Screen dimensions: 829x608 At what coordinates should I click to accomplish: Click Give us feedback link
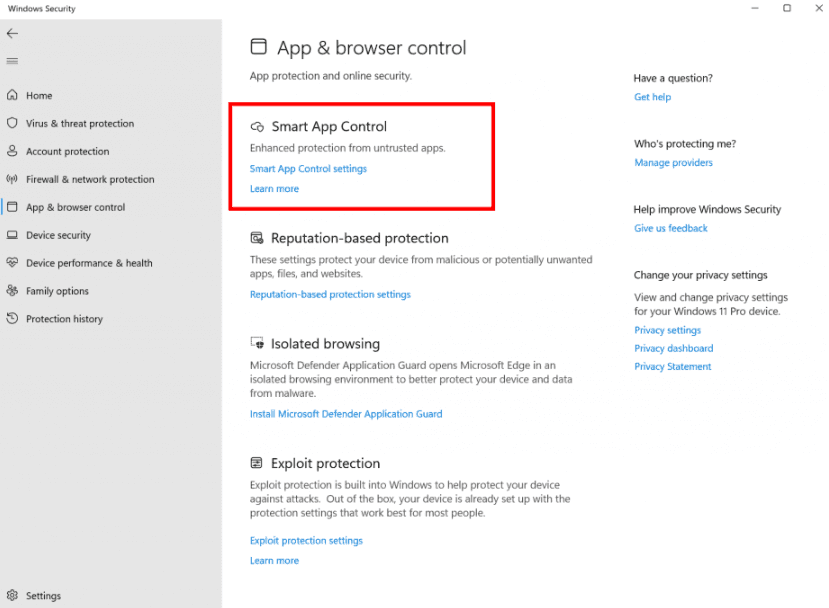pos(671,228)
